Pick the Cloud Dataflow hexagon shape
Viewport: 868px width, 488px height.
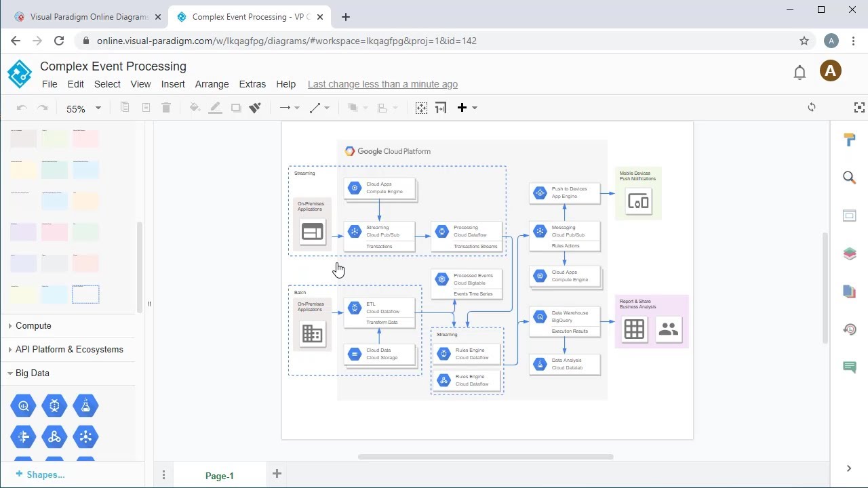tap(54, 406)
